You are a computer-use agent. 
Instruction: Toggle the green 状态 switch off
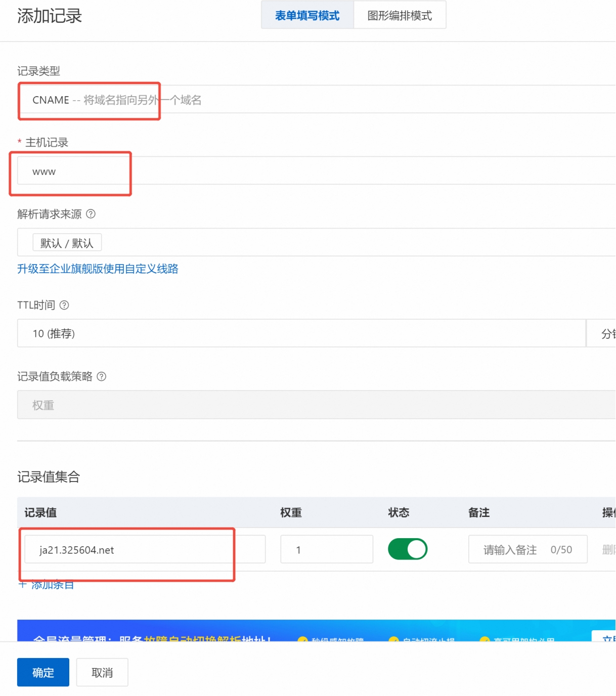click(x=407, y=549)
